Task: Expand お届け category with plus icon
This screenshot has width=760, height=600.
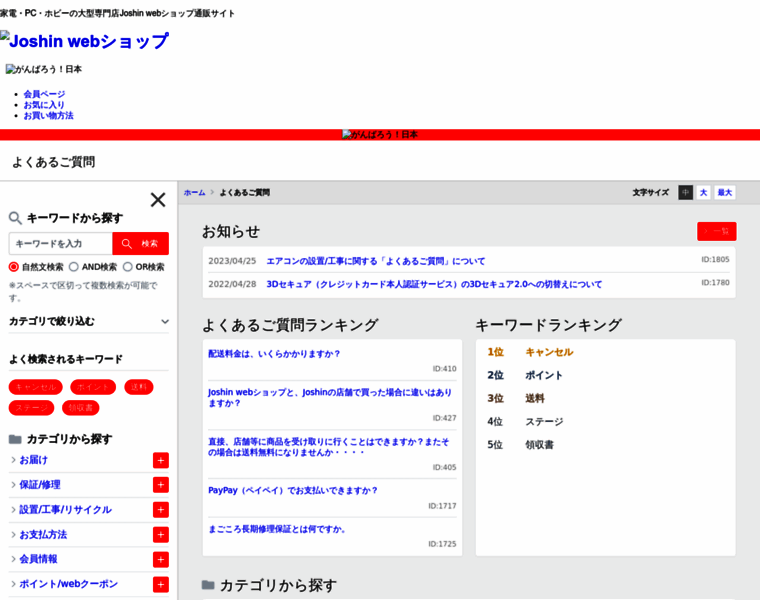Action: coord(161,460)
